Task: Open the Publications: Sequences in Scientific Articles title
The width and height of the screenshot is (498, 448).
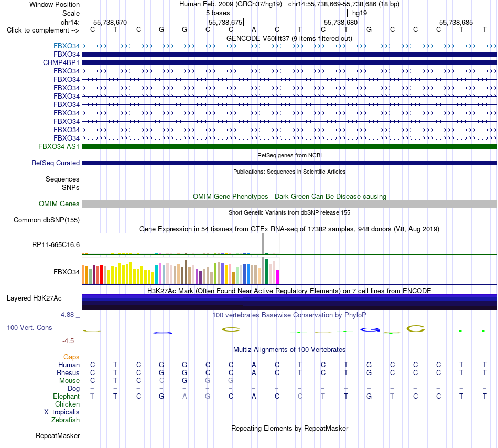Action: point(289,172)
